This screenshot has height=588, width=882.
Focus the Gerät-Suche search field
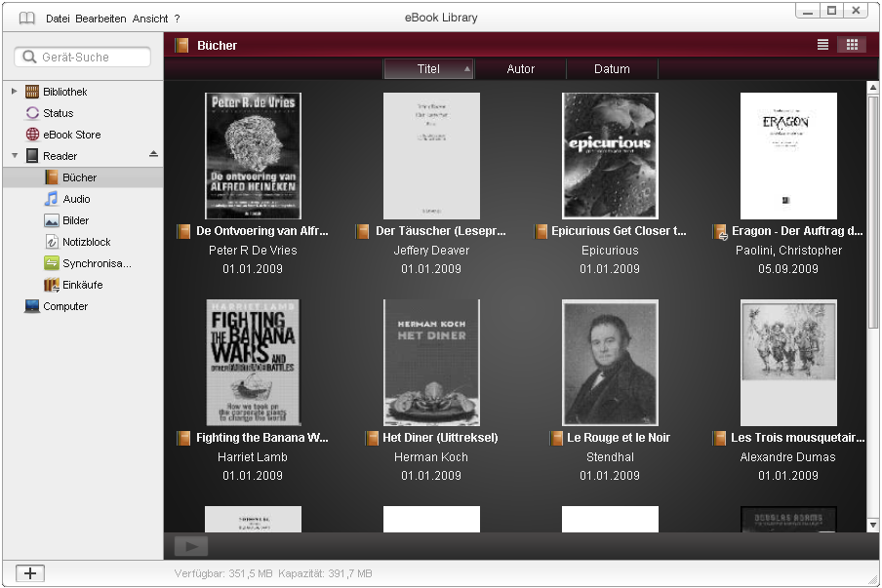click(83, 57)
